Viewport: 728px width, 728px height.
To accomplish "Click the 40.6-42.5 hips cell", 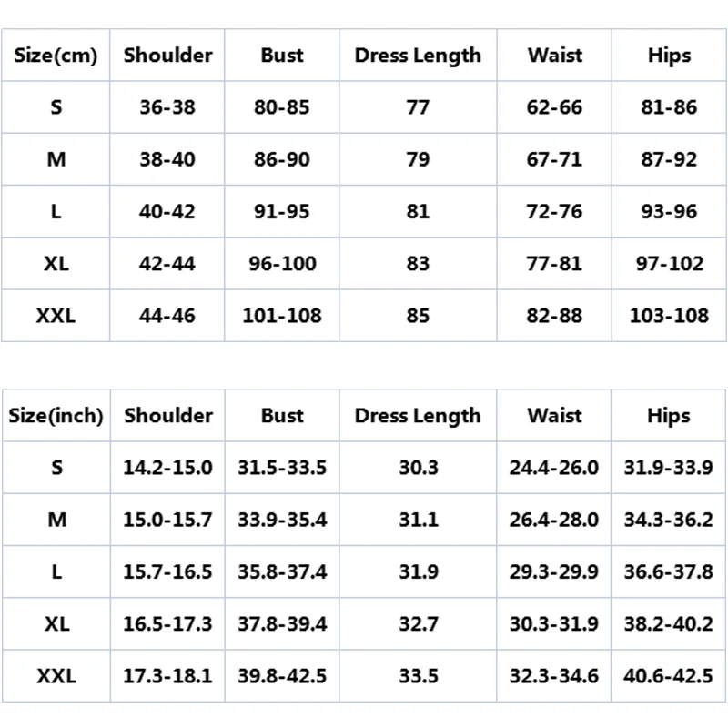I will (x=669, y=676).
